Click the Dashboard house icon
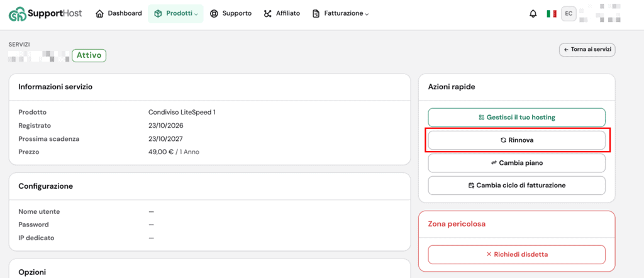The height and width of the screenshot is (278, 644). click(x=99, y=14)
